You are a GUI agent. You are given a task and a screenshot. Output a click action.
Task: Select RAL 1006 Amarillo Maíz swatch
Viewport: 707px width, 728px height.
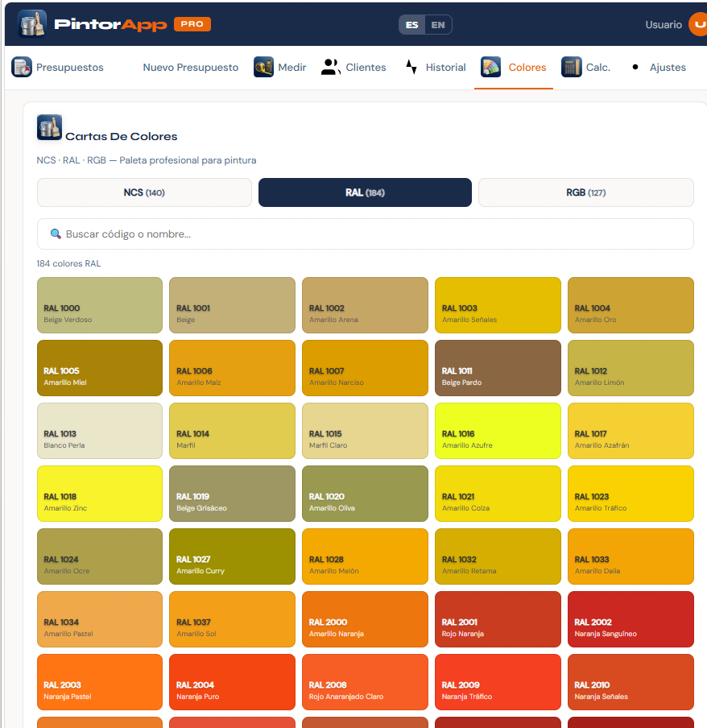click(x=232, y=368)
